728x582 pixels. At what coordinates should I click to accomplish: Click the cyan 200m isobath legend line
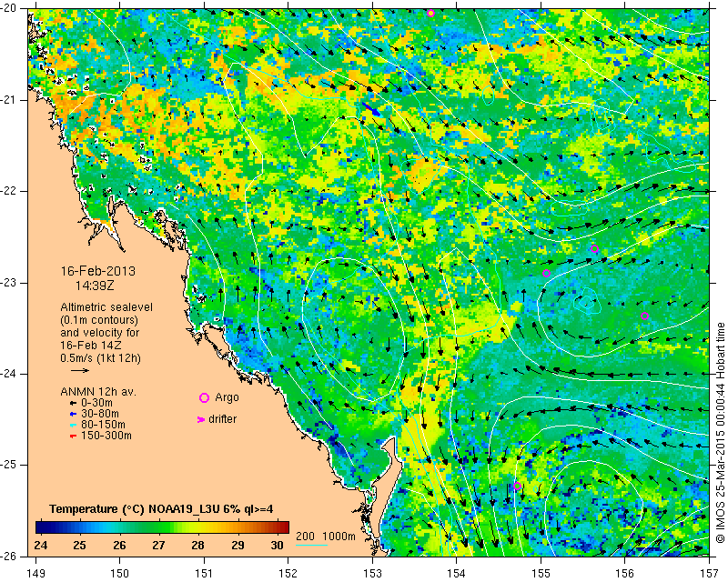pyautogui.click(x=311, y=545)
